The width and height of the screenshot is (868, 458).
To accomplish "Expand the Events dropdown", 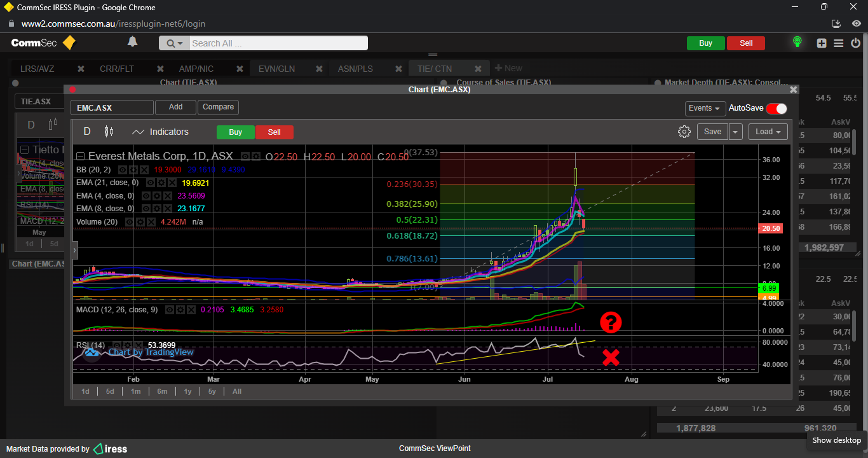I will [705, 108].
